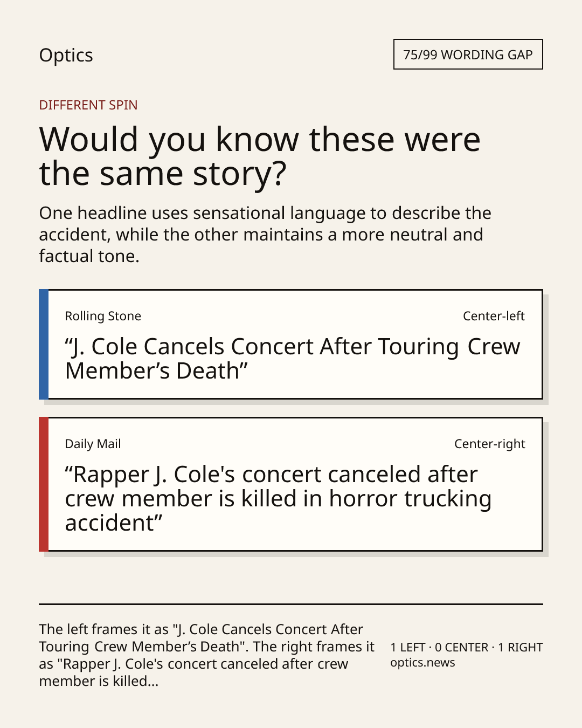Click the sensational language description paragraph
Viewport: 582px width, 728px height.
click(265, 235)
